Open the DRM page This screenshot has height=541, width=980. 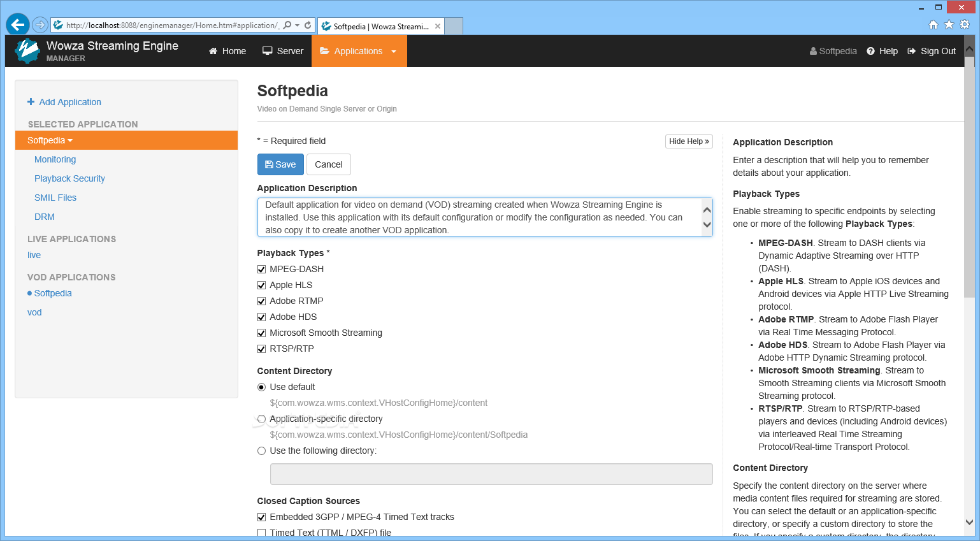(x=45, y=217)
